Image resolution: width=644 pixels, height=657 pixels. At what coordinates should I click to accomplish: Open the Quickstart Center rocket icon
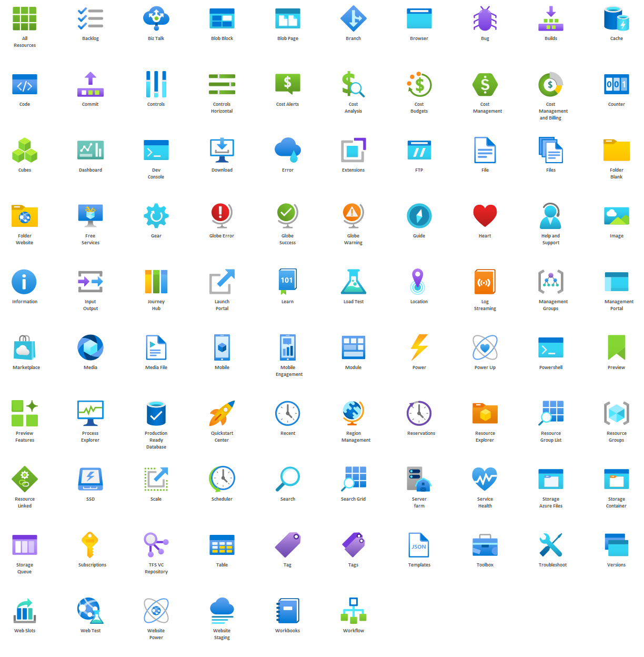[222, 413]
